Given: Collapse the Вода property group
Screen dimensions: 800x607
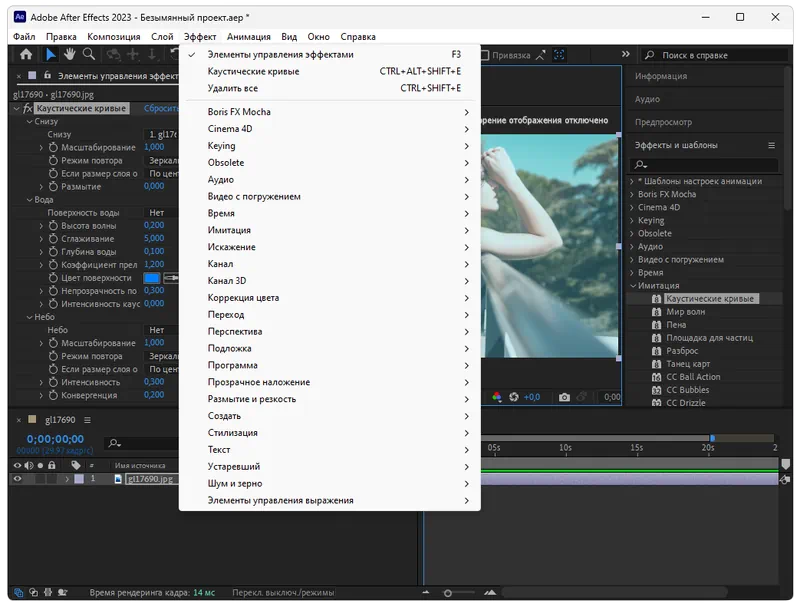Looking at the screenshot, I should [x=28, y=200].
